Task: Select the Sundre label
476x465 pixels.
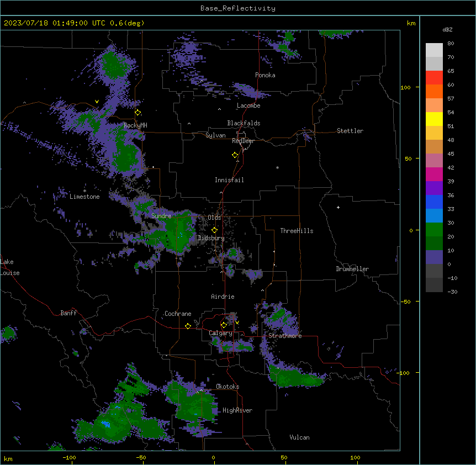Action: tap(161, 216)
